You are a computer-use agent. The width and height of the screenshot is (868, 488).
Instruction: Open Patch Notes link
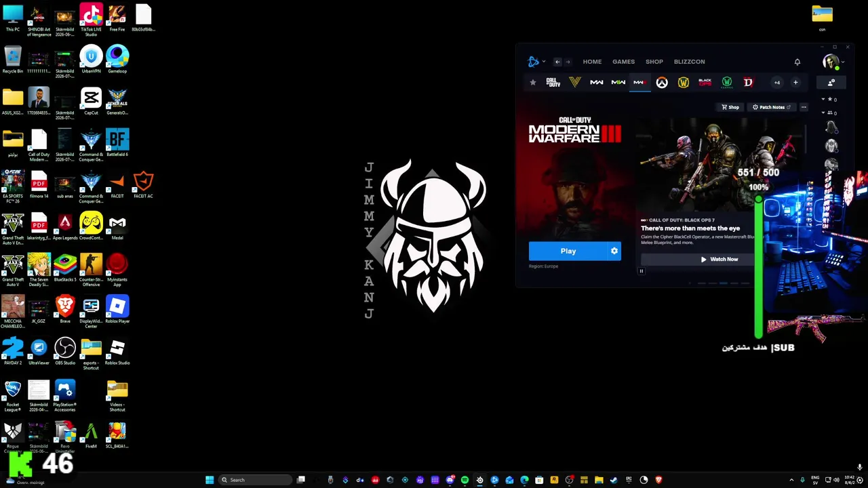click(772, 107)
